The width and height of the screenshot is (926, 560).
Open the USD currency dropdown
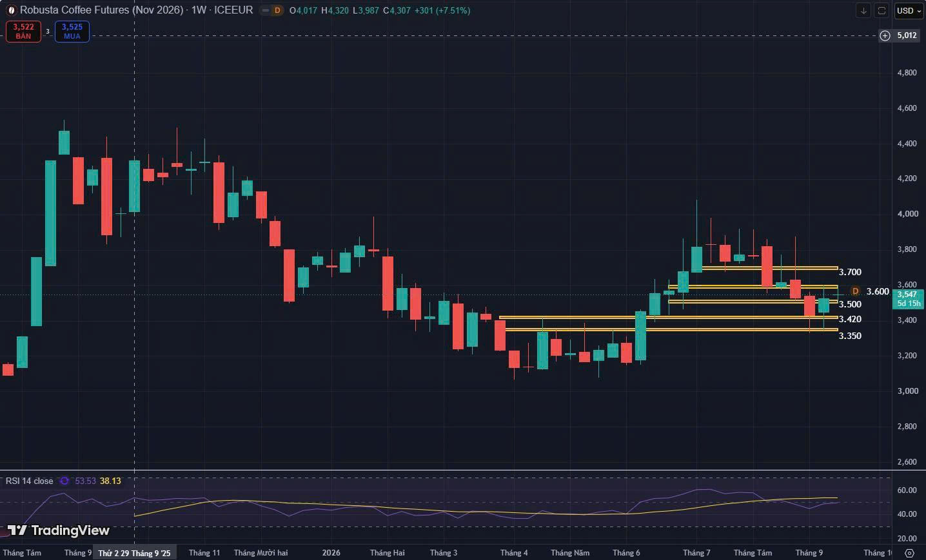pos(909,10)
